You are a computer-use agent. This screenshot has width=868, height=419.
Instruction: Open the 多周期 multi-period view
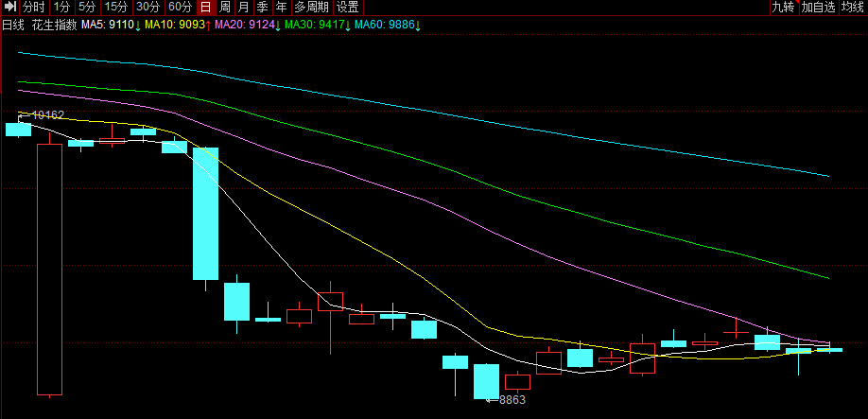tap(312, 8)
